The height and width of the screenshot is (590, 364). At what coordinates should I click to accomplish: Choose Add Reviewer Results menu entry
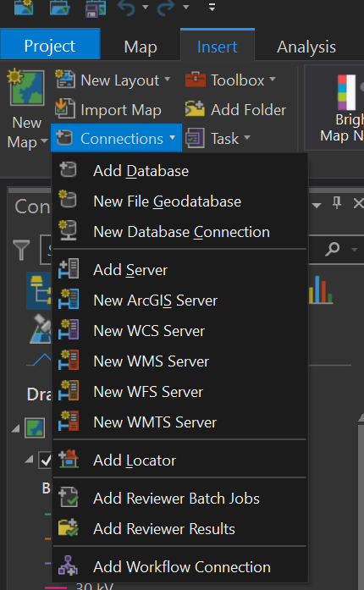(180, 529)
